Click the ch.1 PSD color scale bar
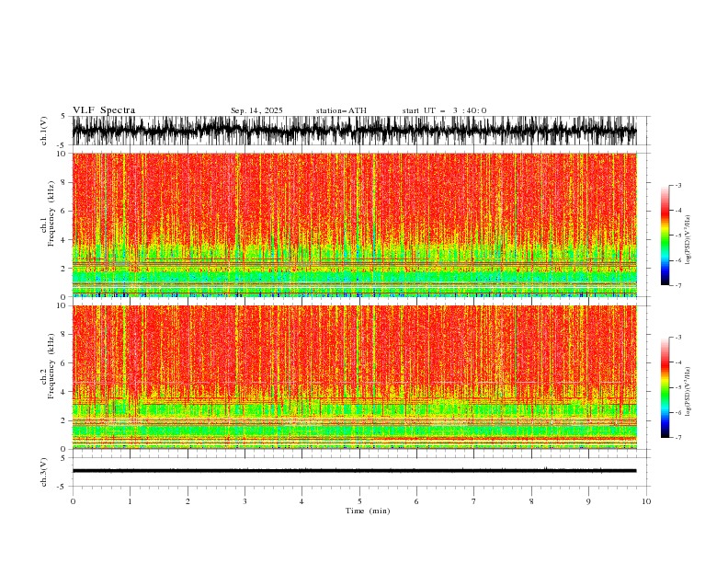 [665, 236]
